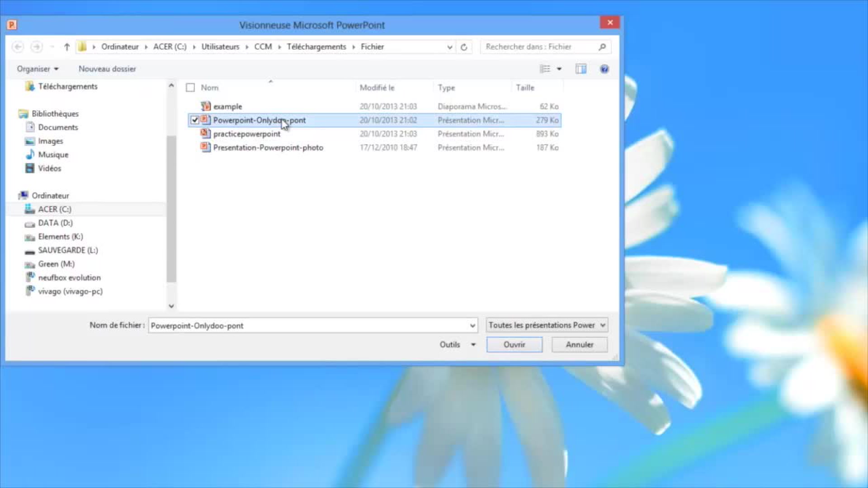The image size is (868, 488).
Task: Open the Organiser dropdown menu
Action: [38, 69]
